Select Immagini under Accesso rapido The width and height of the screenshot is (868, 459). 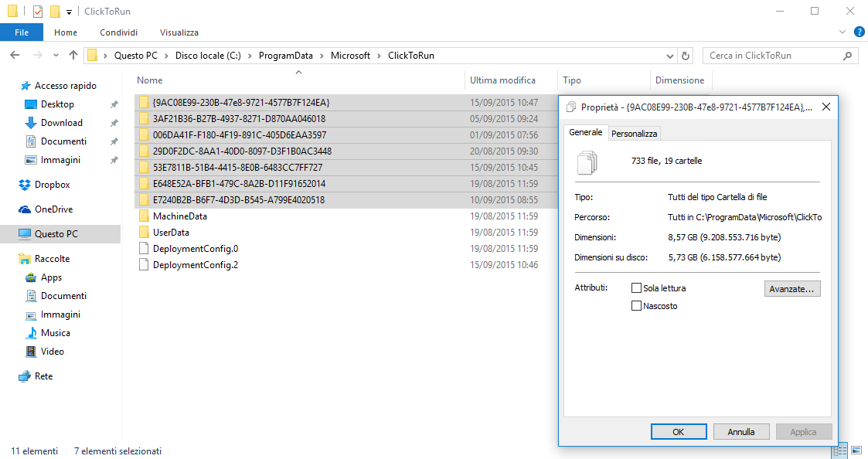click(60, 160)
